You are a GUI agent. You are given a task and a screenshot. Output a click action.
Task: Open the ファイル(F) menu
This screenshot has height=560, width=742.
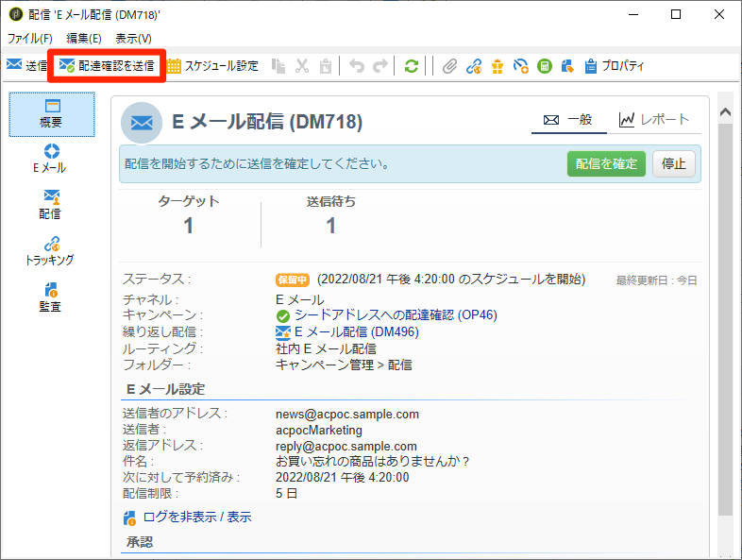(x=29, y=39)
